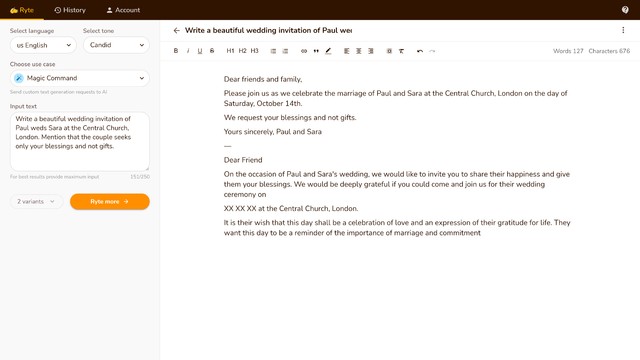The image size is (640, 360).
Task: Click the 'Choose use case' label
Action: (x=32, y=64)
